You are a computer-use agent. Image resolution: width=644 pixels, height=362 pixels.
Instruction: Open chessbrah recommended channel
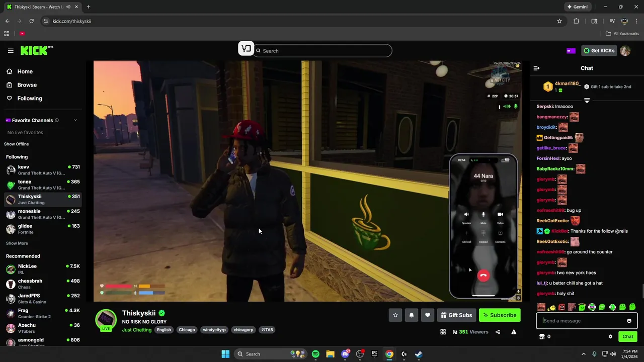click(x=43, y=284)
